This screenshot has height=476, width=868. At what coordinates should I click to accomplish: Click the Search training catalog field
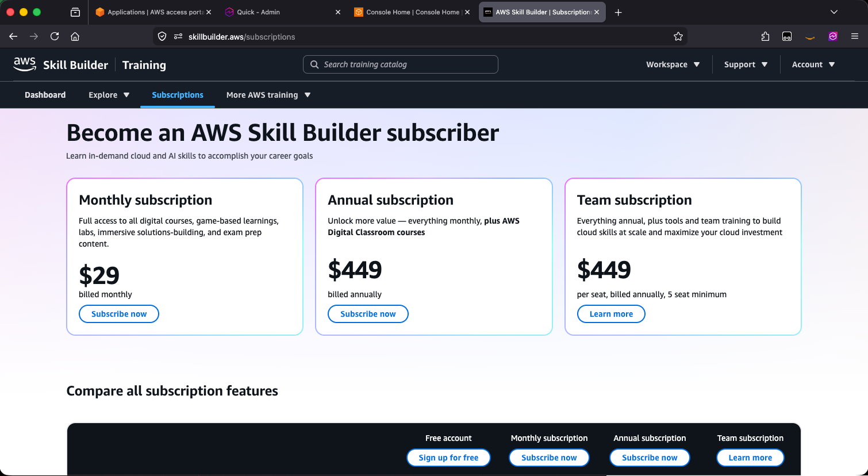(x=401, y=64)
